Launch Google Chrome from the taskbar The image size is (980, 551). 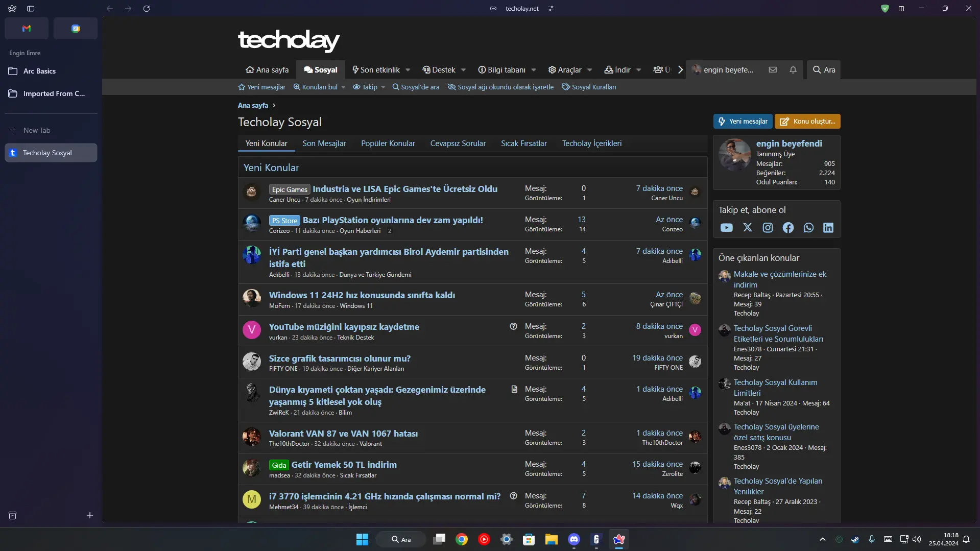462,540
